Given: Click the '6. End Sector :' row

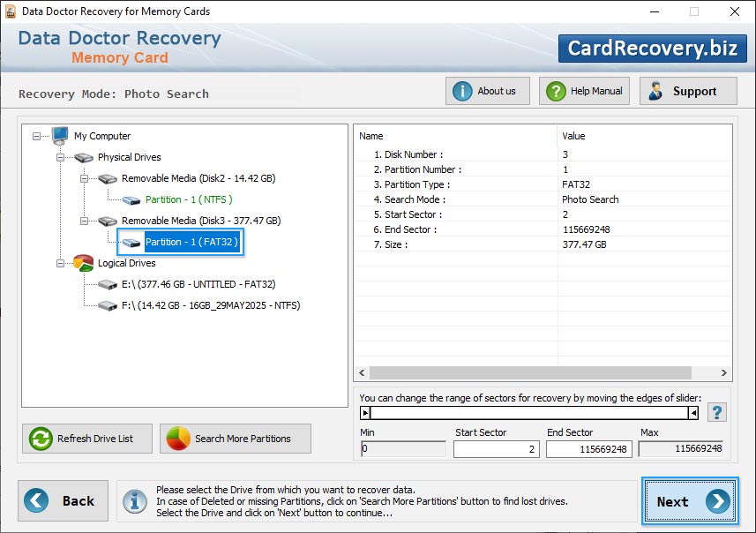Looking at the screenshot, I should (543, 229).
